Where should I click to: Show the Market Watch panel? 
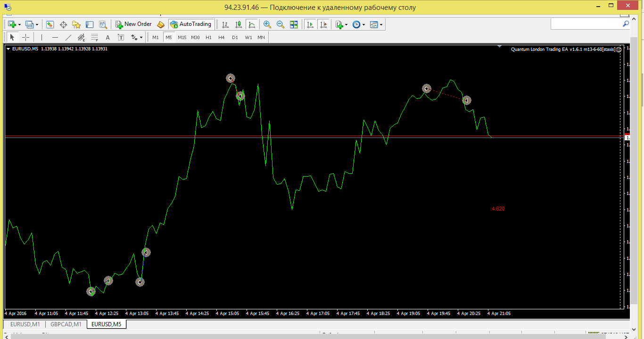tap(50, 24)
